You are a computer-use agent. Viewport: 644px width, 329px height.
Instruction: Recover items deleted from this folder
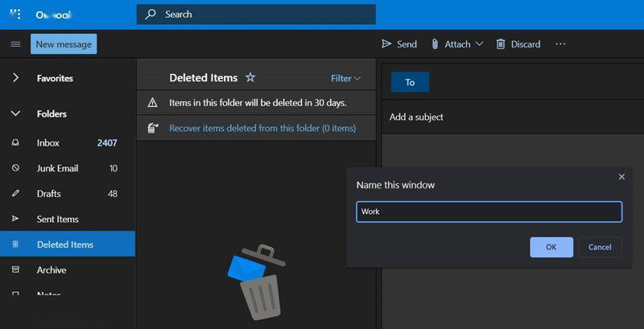[x=262, y=128]
